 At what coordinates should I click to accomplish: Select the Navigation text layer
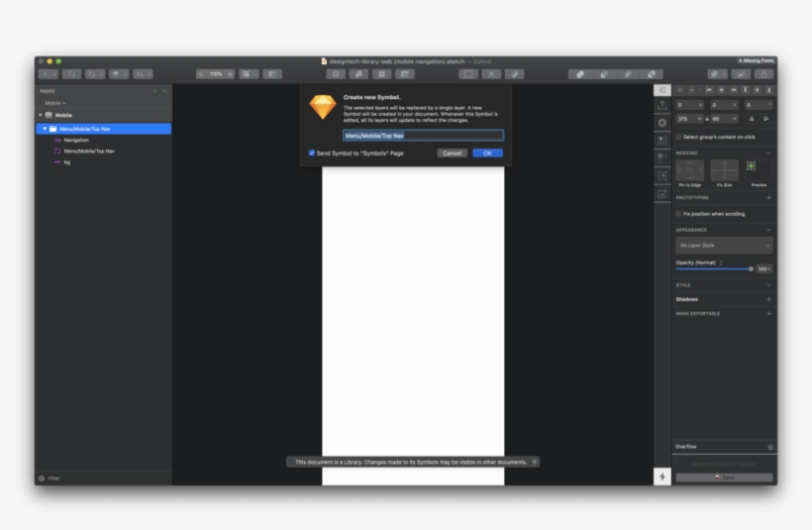(x=76, y=140)
